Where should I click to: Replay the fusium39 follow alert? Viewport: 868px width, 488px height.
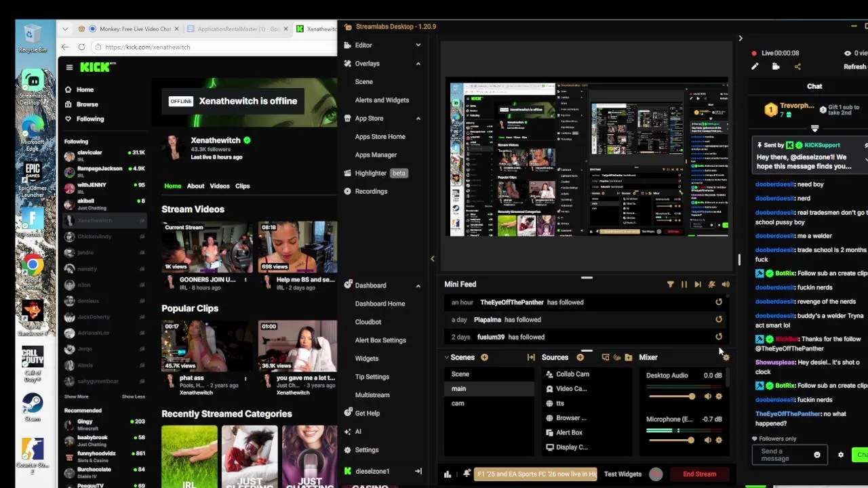(x=719, y=337)
